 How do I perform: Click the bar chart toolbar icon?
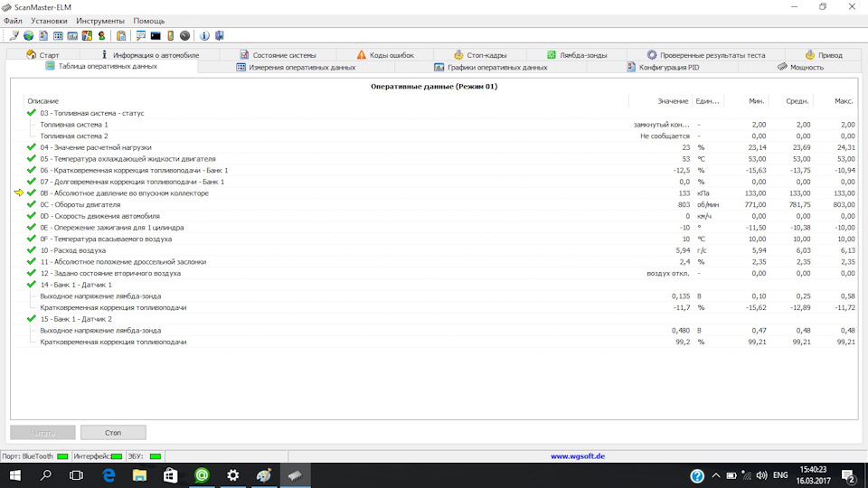tap(72, 35)
